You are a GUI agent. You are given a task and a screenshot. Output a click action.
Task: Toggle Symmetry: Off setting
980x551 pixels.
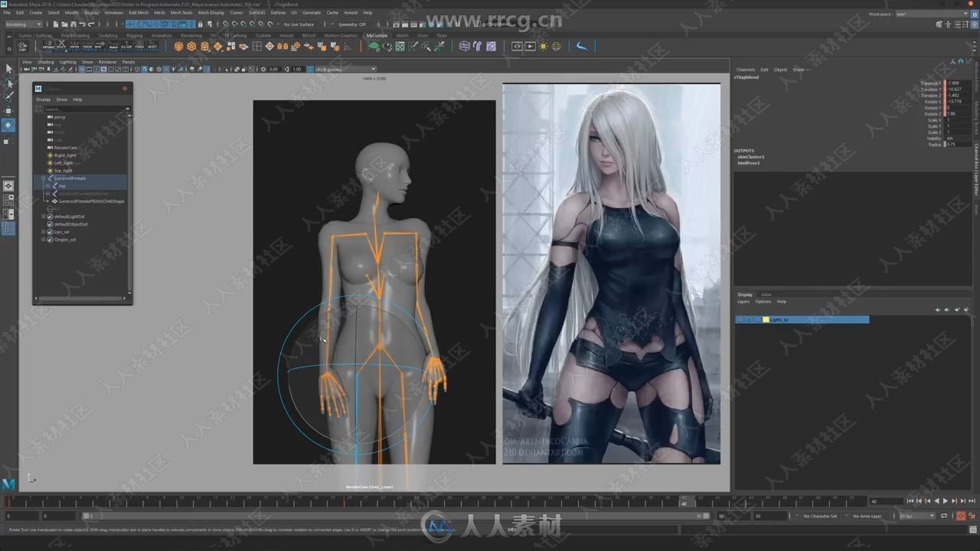click(x=351, y=24)
